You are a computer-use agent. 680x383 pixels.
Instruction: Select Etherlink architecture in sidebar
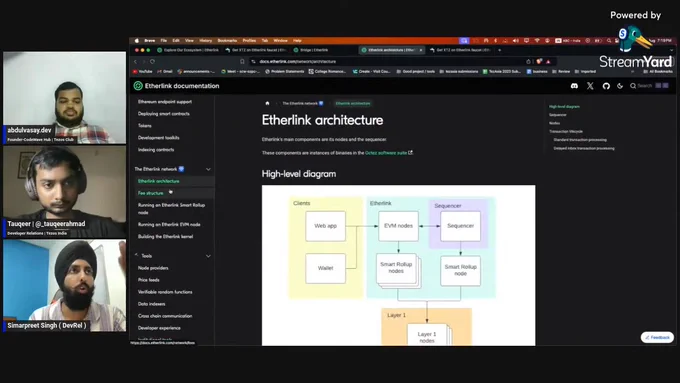coord(158,181)
